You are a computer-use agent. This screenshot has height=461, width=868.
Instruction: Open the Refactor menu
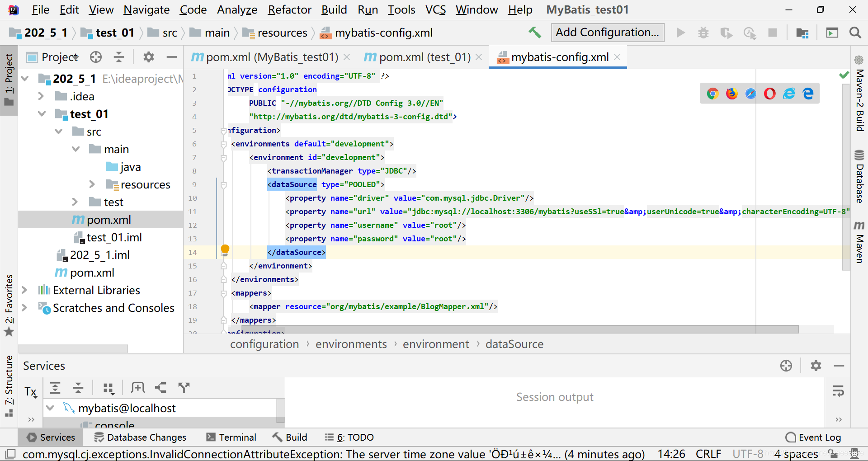point(289,9)
